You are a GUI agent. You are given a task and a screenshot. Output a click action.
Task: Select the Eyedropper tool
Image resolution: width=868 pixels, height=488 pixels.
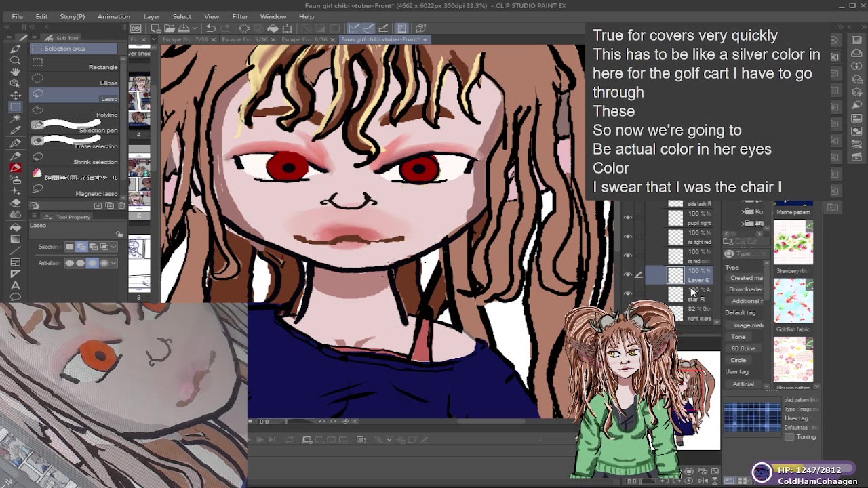click(x=15, y=131)
